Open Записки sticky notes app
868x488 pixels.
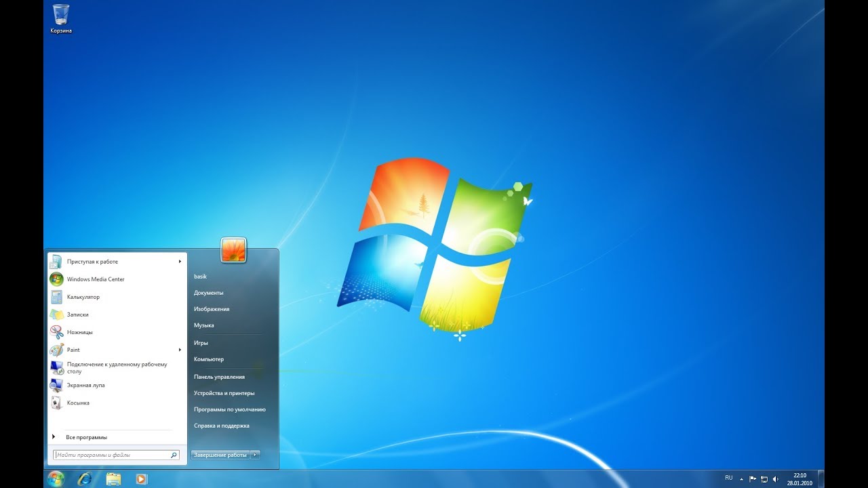[117, 314]
